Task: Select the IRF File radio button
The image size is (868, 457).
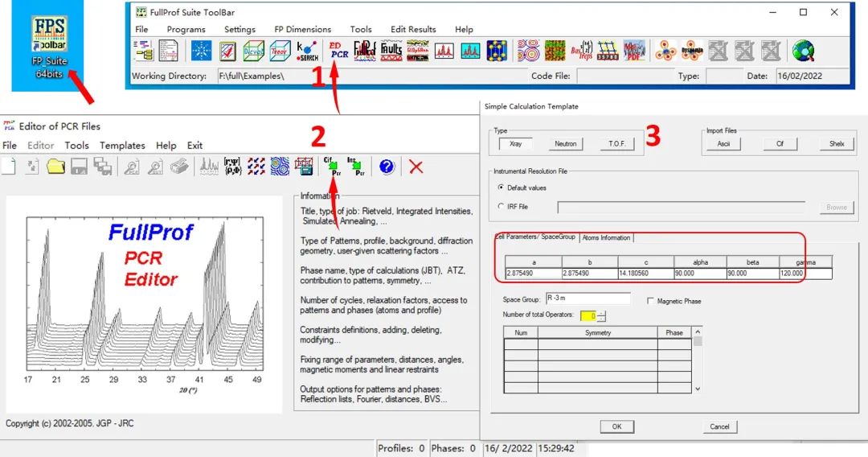Action: 502,207
